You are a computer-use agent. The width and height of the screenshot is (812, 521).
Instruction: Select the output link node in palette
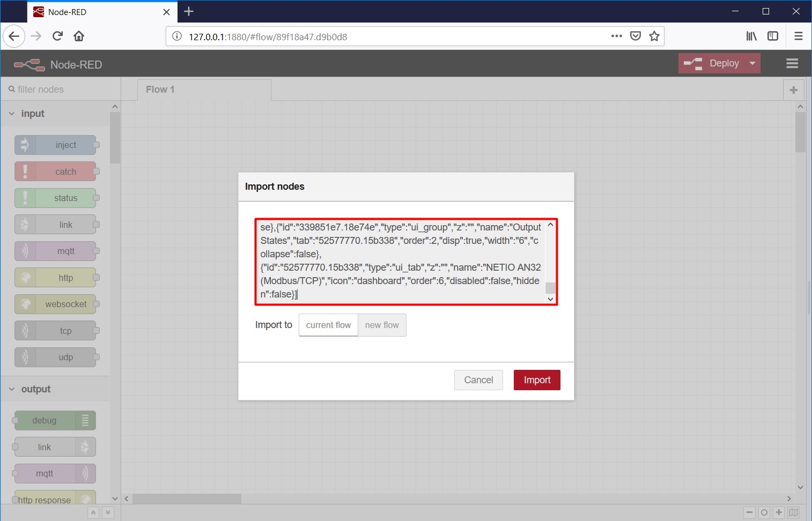55,447
